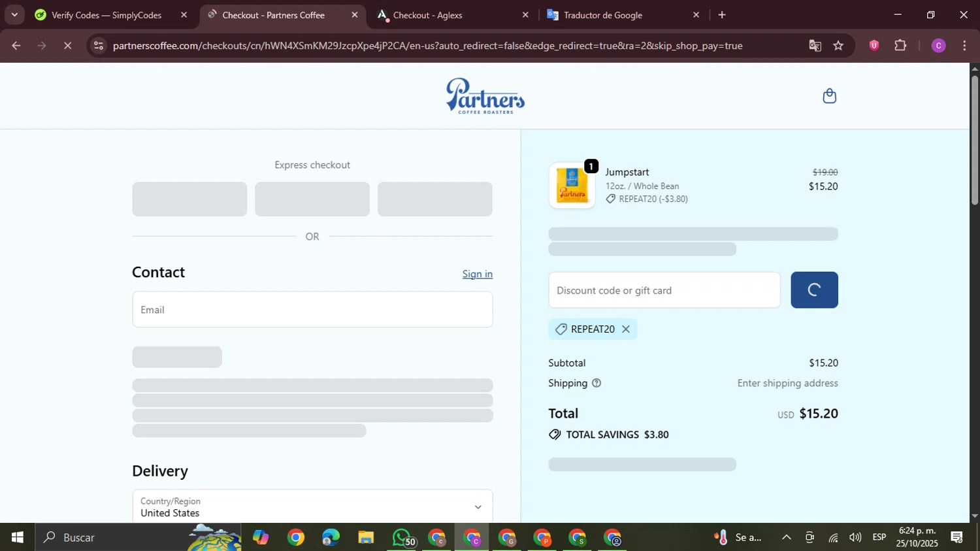Open network settings tray icon

point(833,538)
